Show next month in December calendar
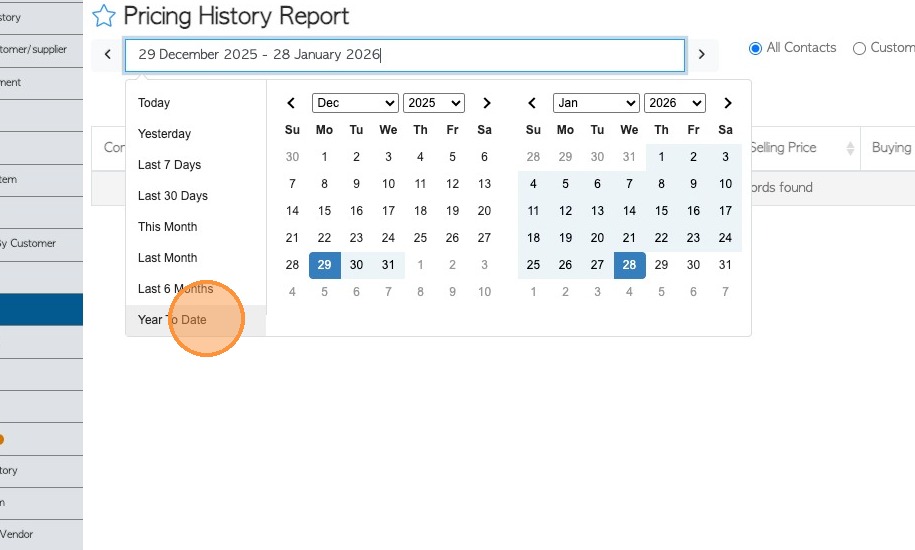The image size is (915, 550). (x=487, y=103)
